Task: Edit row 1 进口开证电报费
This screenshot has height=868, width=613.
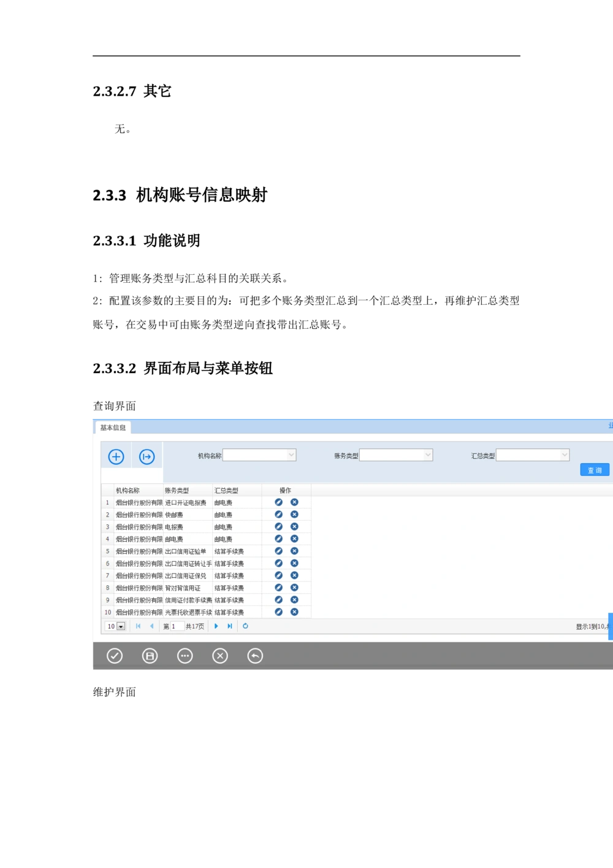Action: tap(279, 502)
